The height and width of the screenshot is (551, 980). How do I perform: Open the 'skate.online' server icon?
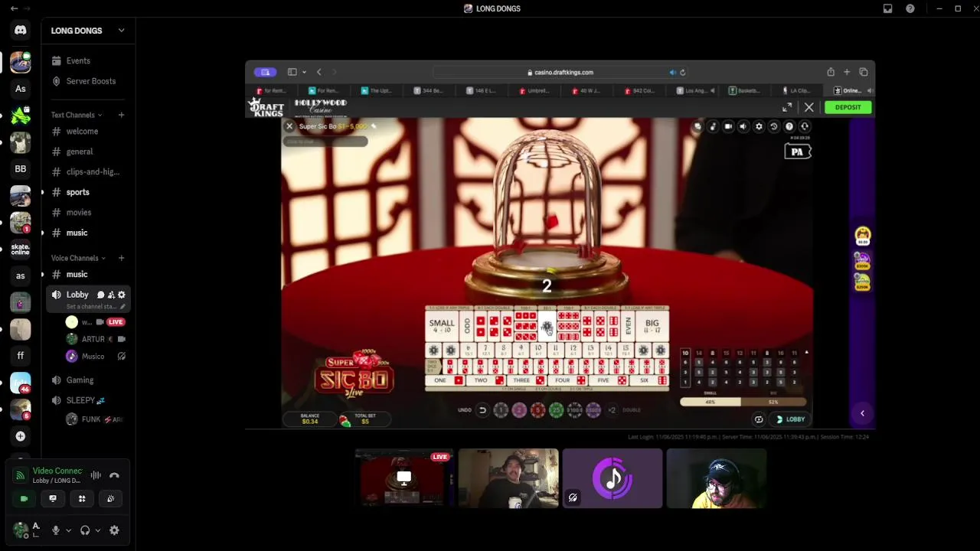pyautogui.click(x=21, y=249)
